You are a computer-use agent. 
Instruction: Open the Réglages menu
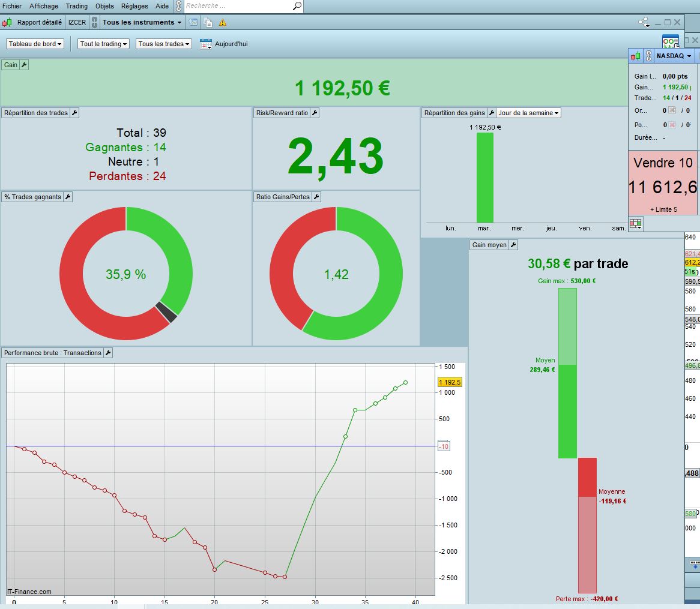134,6
